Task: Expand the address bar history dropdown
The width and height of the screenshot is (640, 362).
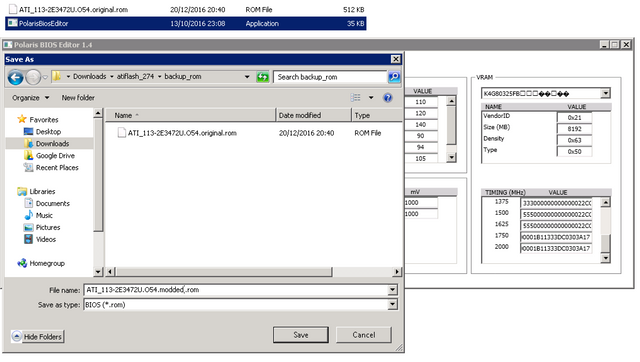Action: 247,77
